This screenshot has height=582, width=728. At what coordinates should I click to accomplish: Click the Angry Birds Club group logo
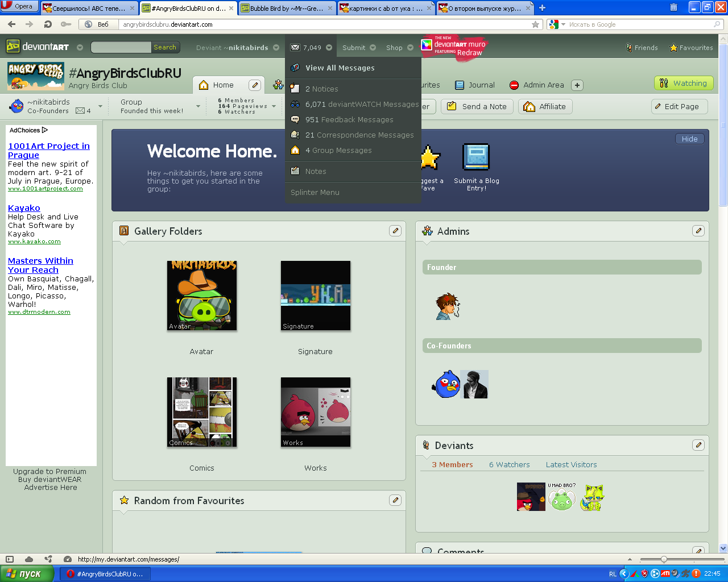click(x=36, y=76)
